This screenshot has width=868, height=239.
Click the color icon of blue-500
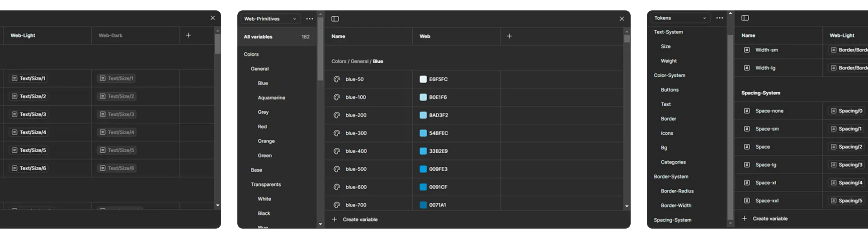[337, 169]
